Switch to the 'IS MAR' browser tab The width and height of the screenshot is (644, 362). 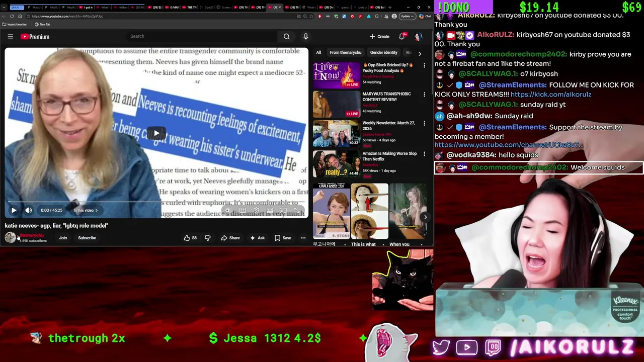tap(174, 8)
